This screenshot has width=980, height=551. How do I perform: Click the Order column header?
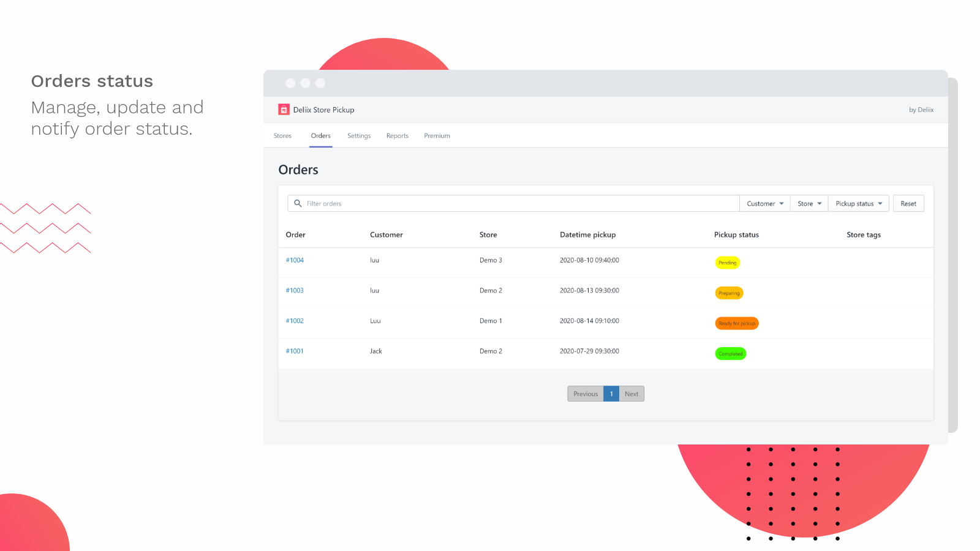point(295,234)
